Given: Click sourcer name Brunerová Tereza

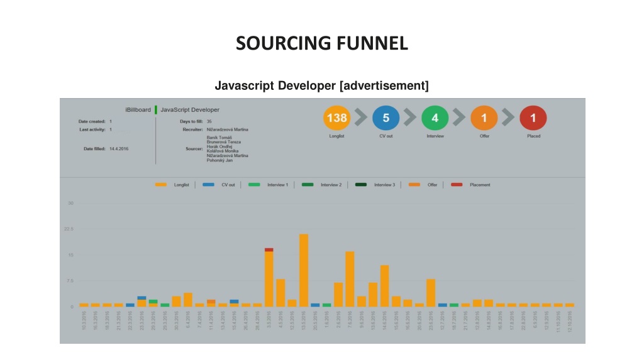Looking at the screenshot, I should tap(224, 142).
